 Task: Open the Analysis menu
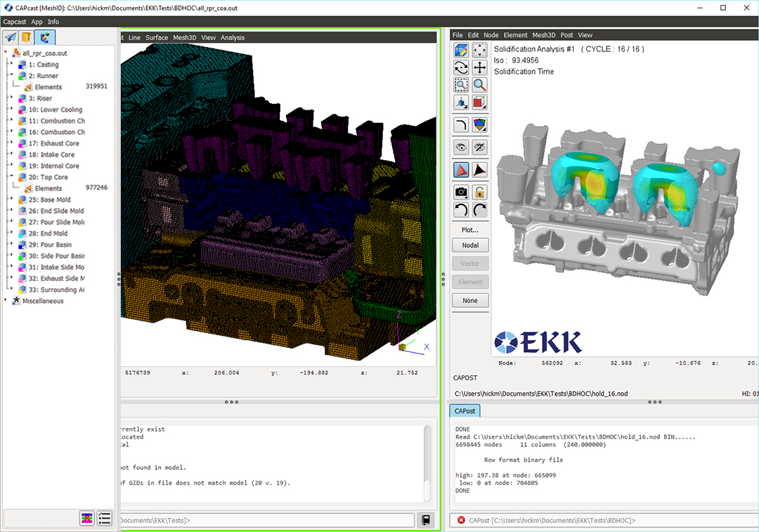[x=233, y=37]
